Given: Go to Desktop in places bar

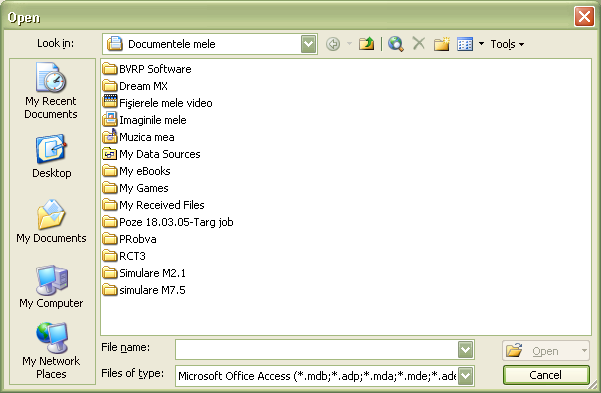Looking at the screenshot, I should click(x=51, y=156).
